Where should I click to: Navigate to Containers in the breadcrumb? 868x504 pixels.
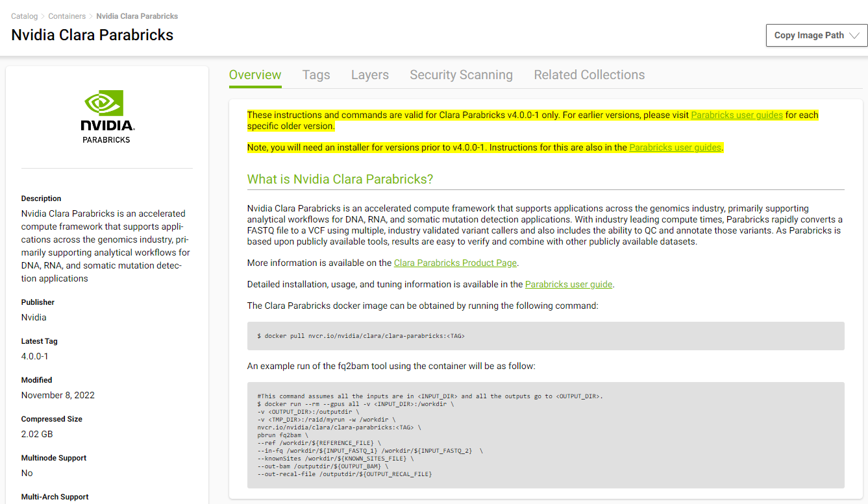[67, 16]
